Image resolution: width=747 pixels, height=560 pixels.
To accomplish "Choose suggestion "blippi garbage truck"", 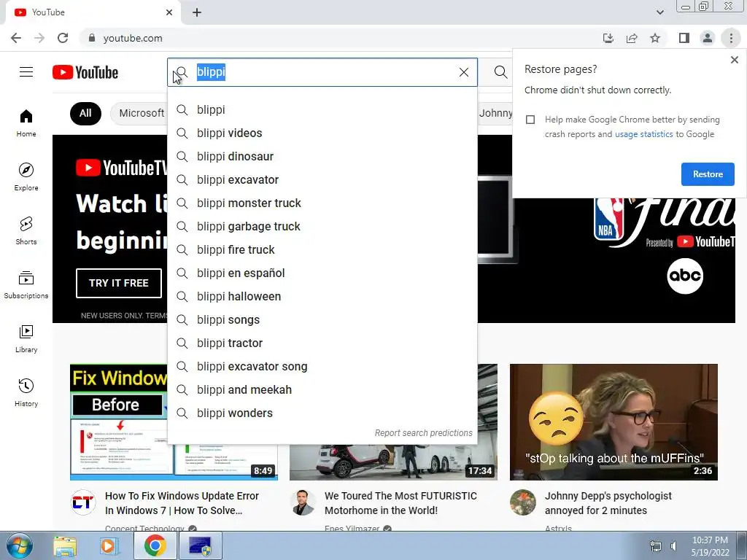I will (322, 226).
